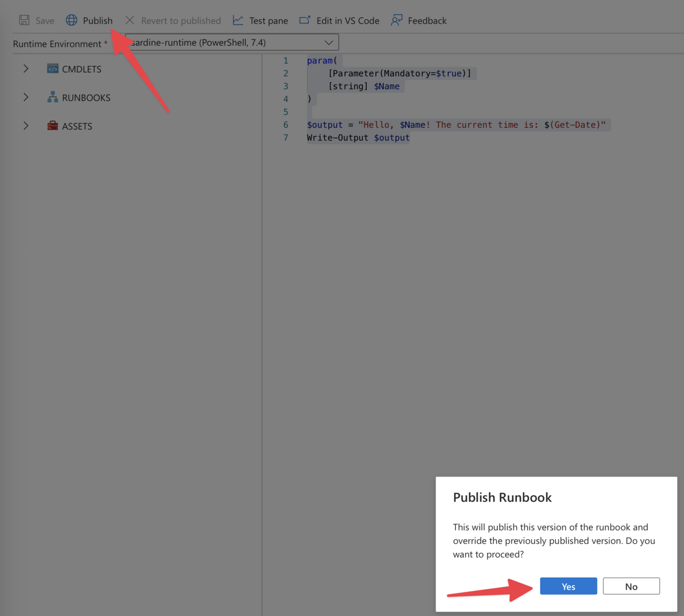684x616 pixels.
Task: Click the "Publish Runbook" dialog title
Action: point(502,497)
